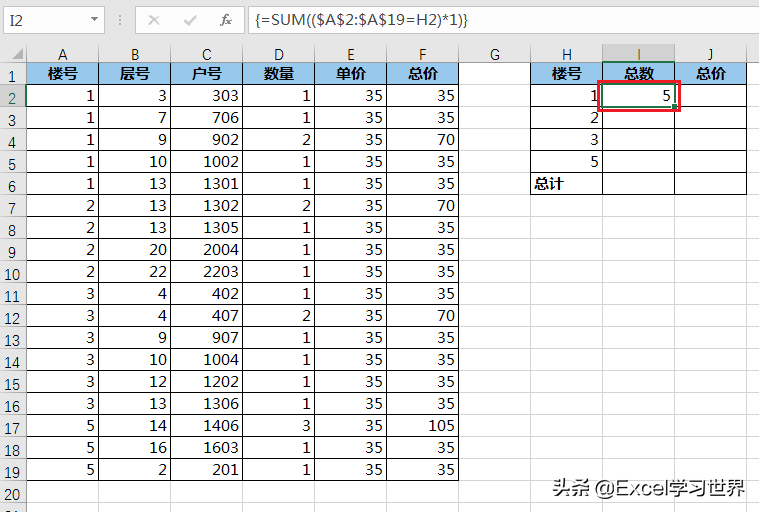
Task: Select cell C18 with value 1603
Action: coord(207,448)
